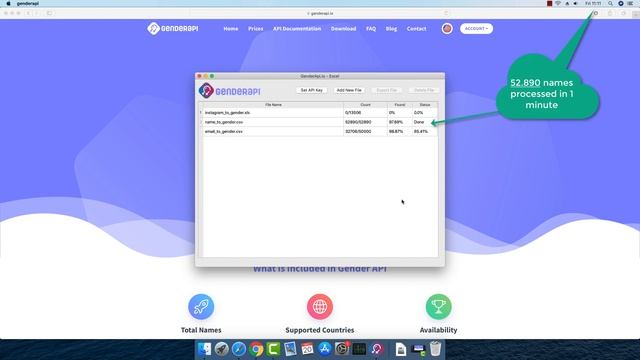Click the Wi-Fi status icon
Image resolution: width=640 pixels, height=360 pixels.
pos(558,3)
